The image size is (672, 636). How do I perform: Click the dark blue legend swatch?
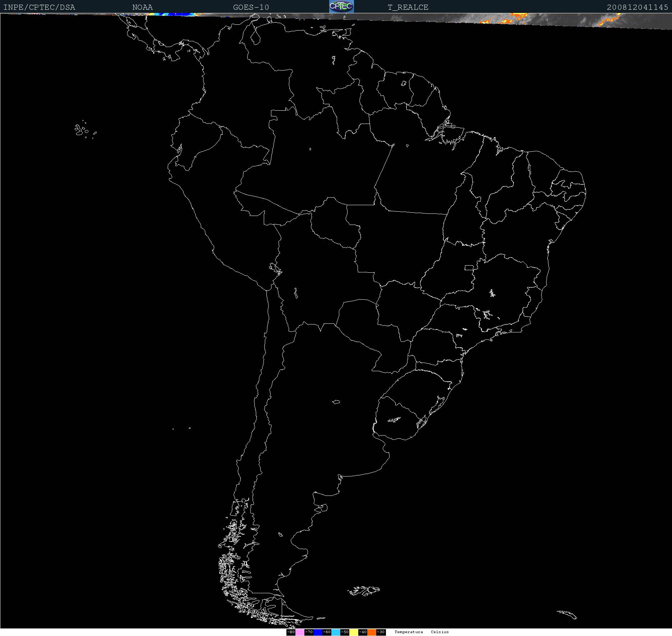(318, 632)
